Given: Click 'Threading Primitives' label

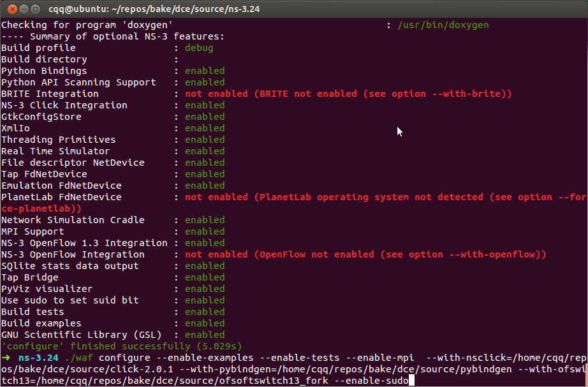Looking at the screenshot, I should point(59,140).
